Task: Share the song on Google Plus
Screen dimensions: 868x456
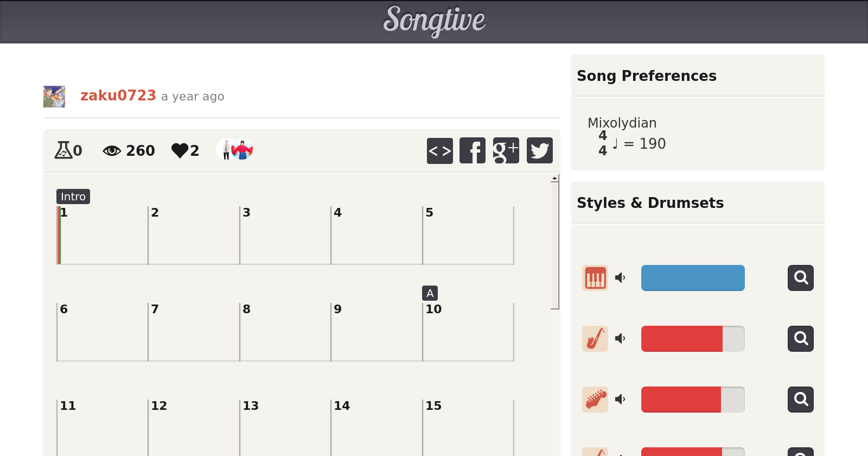Action: point(506,150)
